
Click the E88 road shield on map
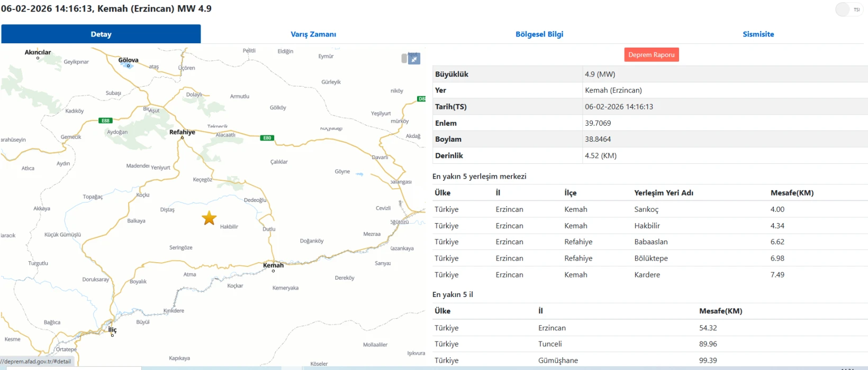tap(105, 121)
